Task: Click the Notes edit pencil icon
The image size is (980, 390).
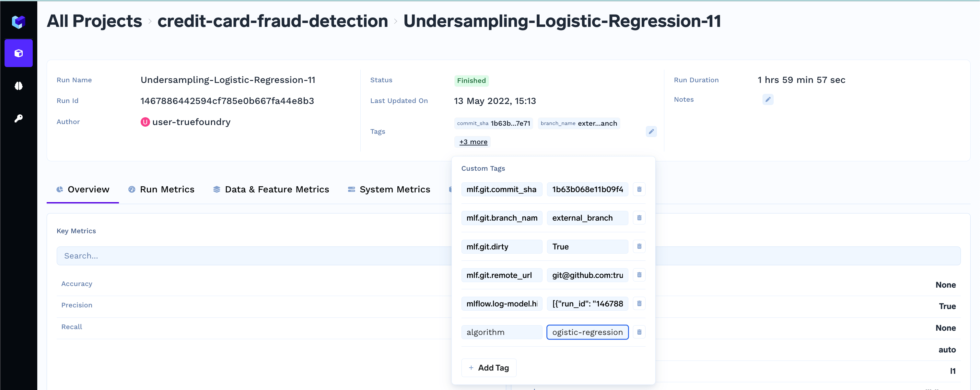Action: (x=768, y=99)
